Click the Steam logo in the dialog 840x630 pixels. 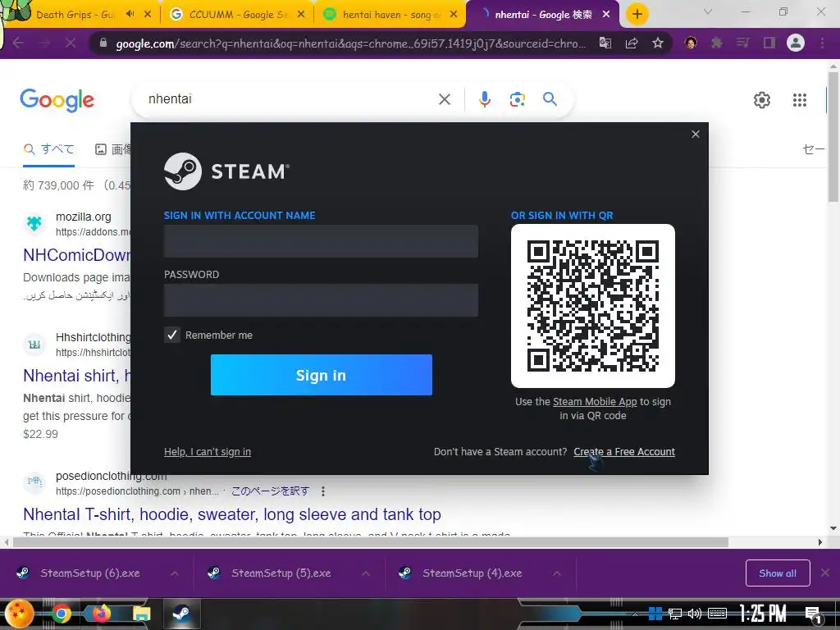tap(227, 171)
